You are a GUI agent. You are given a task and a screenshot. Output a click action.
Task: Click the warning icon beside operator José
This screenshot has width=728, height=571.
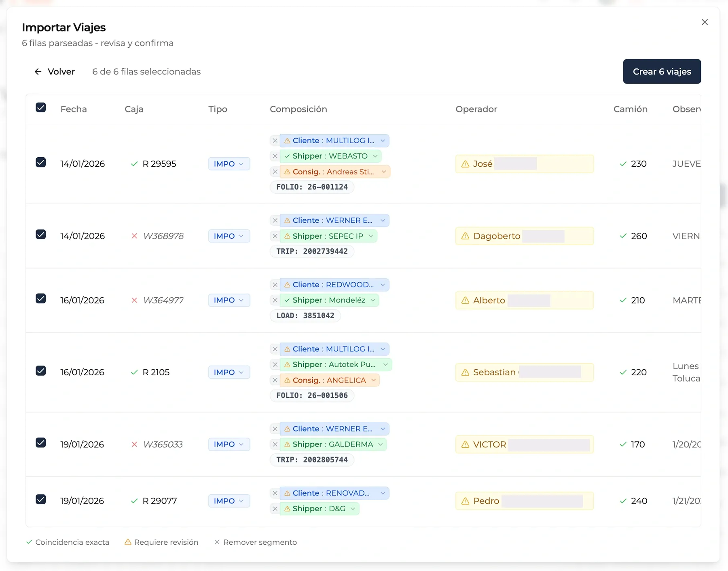[464, 164]
